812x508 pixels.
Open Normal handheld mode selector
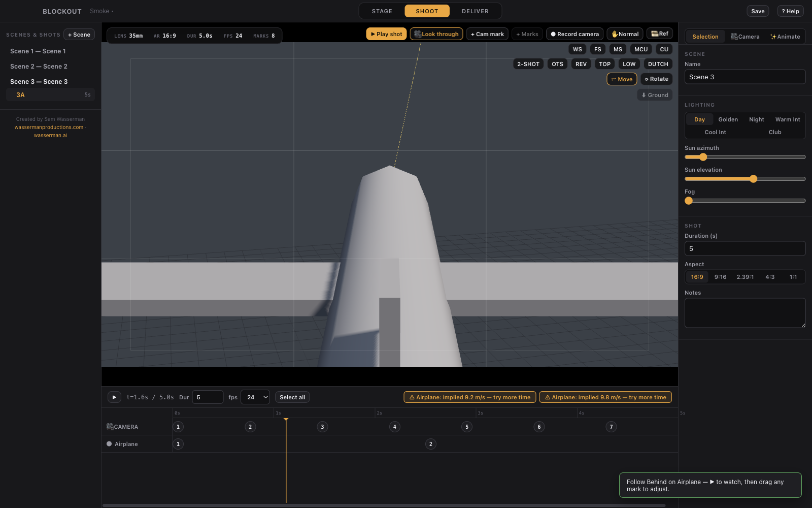click(625, 34)
